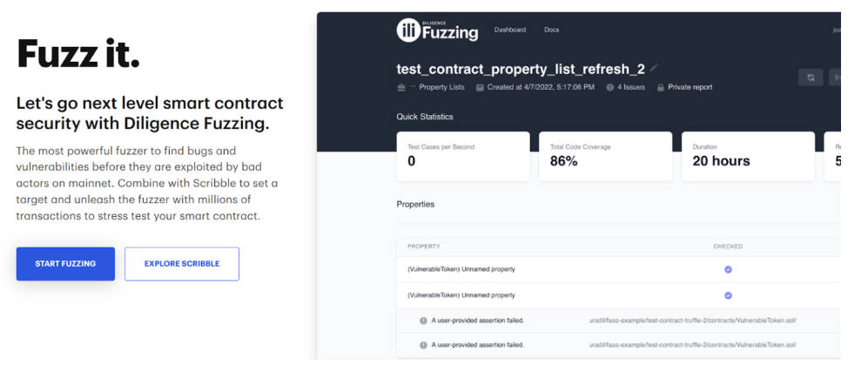Click the issues warning icon near 4 Issues
The width and height of the screenshot is (868, 372).
(609, 87)
